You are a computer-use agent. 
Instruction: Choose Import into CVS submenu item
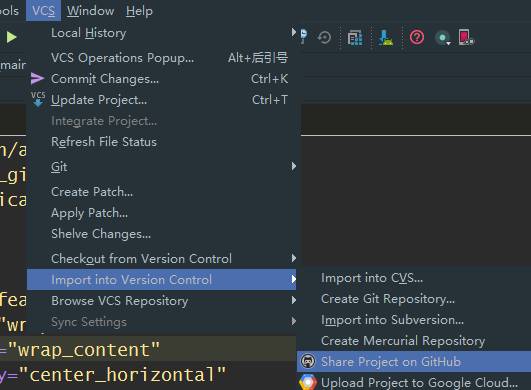coord(414,278)
